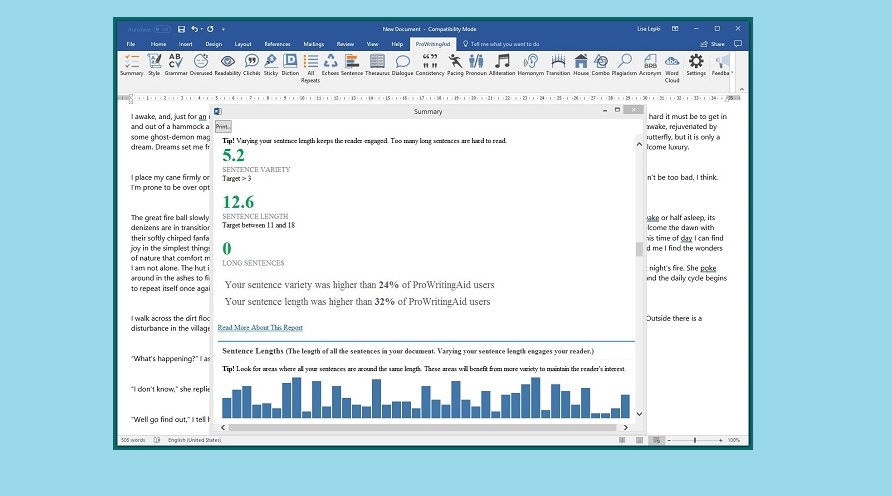Image resolution: width=892 pixels, height=496 pixels.
Task: Switch to the Design tab
Action: click(213, 44)
